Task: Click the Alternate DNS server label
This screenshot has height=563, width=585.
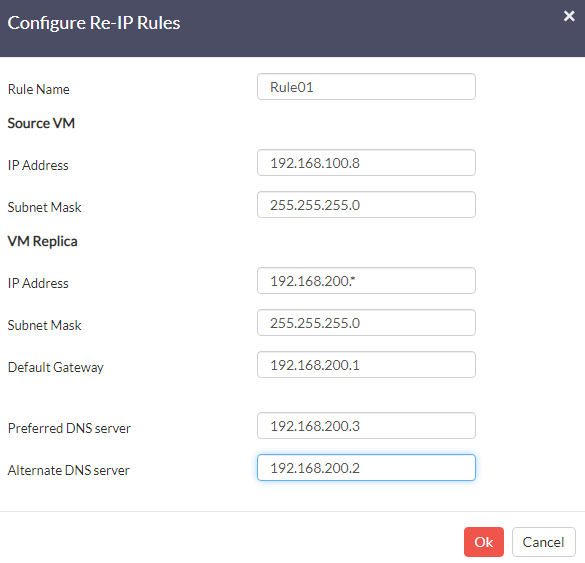Action: [69, 470]
